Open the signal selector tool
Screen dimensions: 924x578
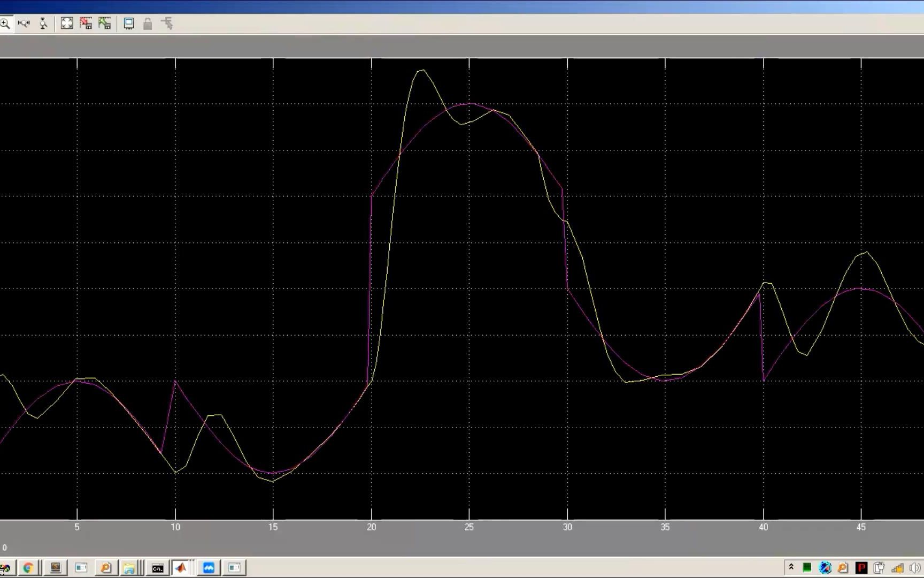(167, 24)
